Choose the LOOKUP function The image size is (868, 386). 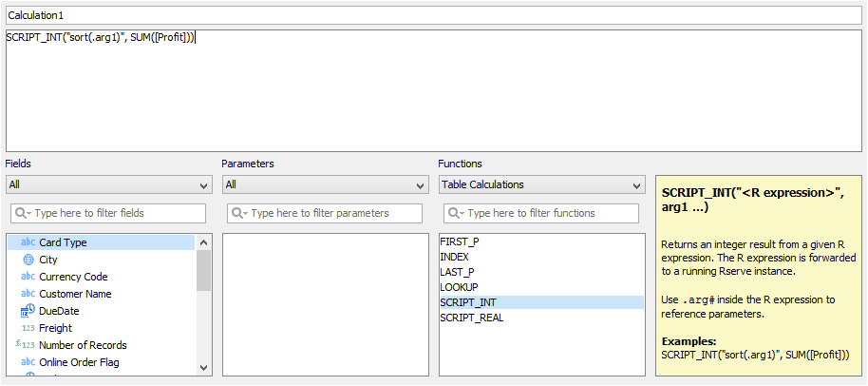coord(459,287)
